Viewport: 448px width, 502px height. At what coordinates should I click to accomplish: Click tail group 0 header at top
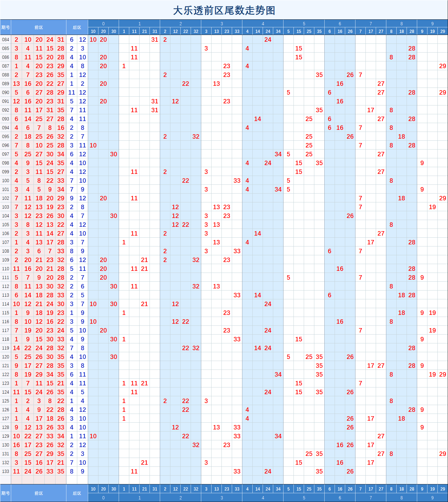click(x=103, y=24)
